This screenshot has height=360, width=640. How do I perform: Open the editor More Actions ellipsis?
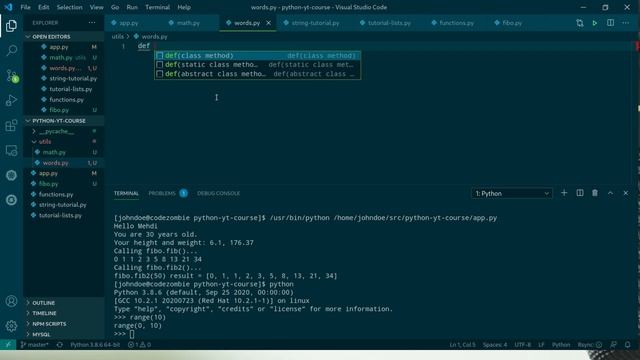pyautogui.click(x=626, y=23)
